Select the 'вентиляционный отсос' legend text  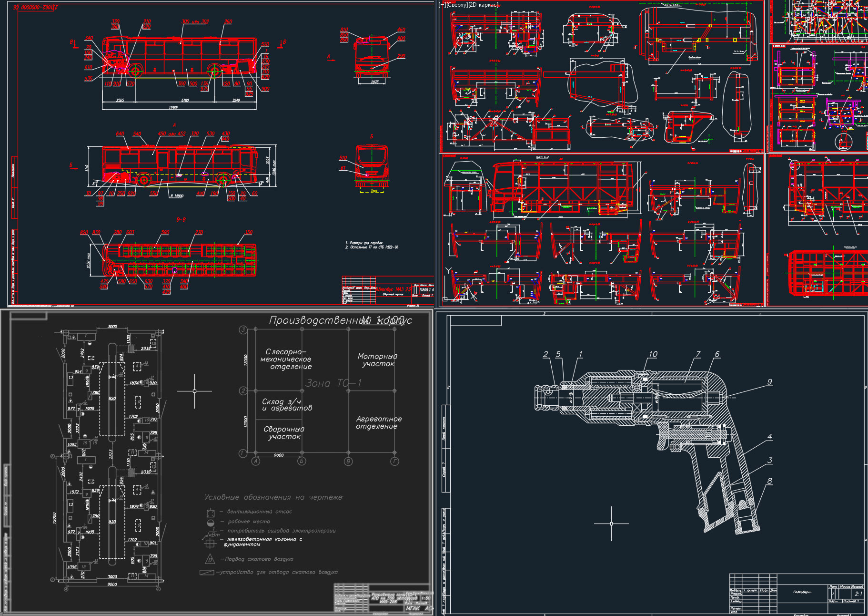click(260, 512)
